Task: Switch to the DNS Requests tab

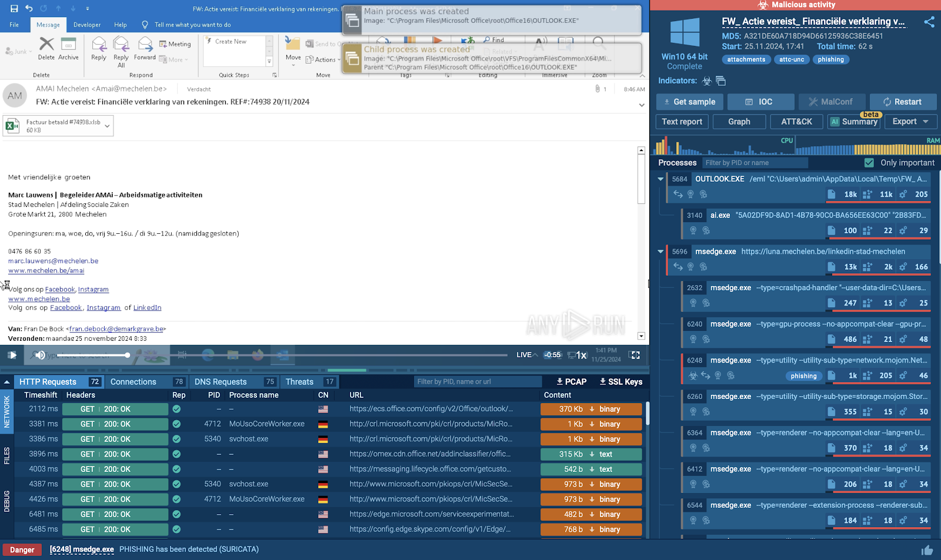Action: tap(235, 382)
